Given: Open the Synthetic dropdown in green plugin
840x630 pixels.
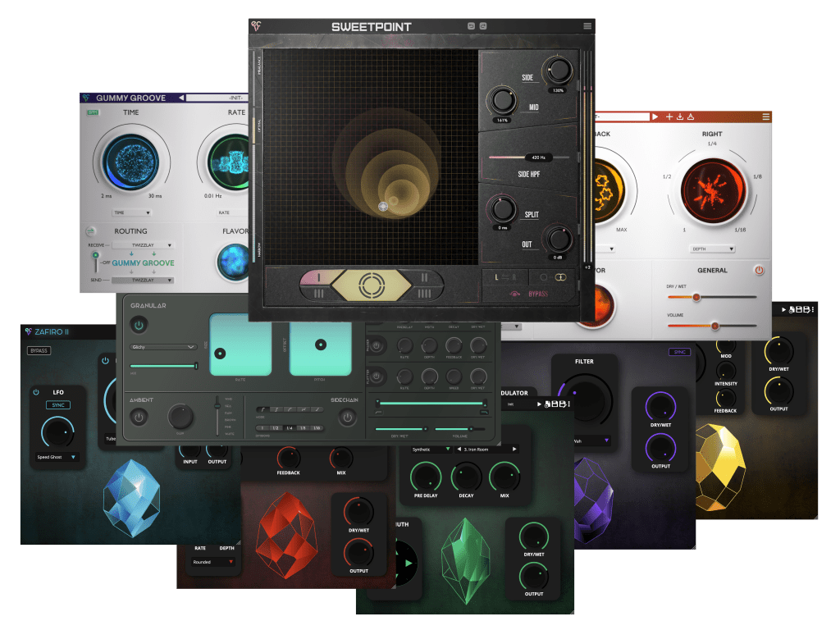Looking at the screenshot, I should (431, 450).
